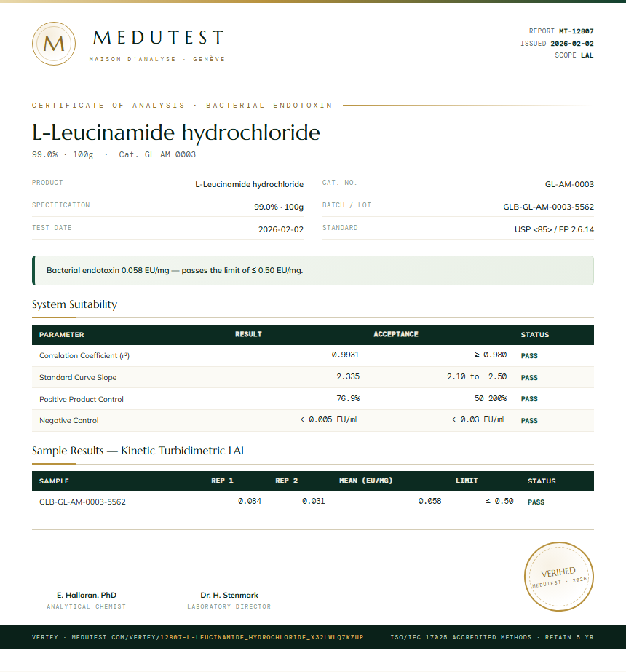Select the issued date 2026-02-02 in header
Screen dimensions: 626x672
click(x=572, y=44)
